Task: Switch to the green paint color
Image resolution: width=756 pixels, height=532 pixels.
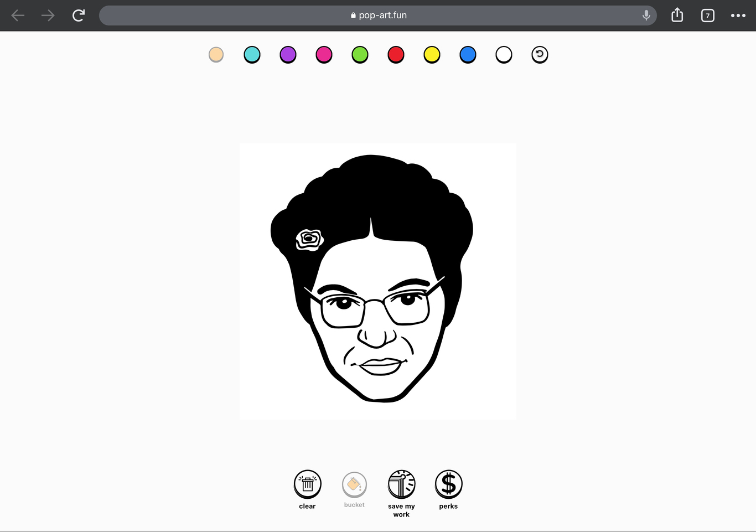Action: coord(360,54)
